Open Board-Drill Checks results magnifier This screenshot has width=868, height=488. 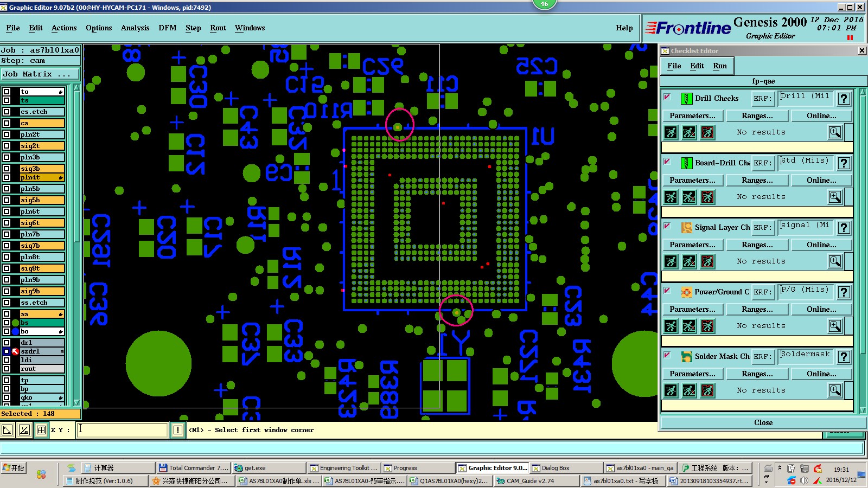(x=835, y=197)
